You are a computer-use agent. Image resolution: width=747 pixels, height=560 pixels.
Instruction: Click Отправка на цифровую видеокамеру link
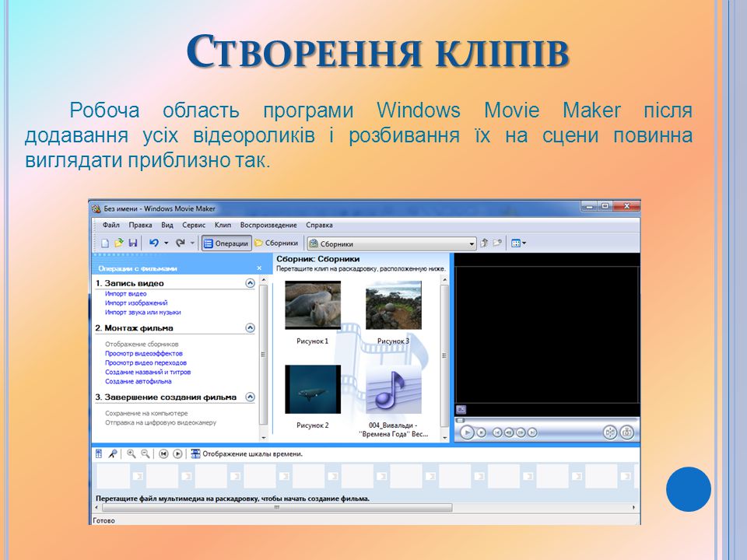(x=160, y=422)
